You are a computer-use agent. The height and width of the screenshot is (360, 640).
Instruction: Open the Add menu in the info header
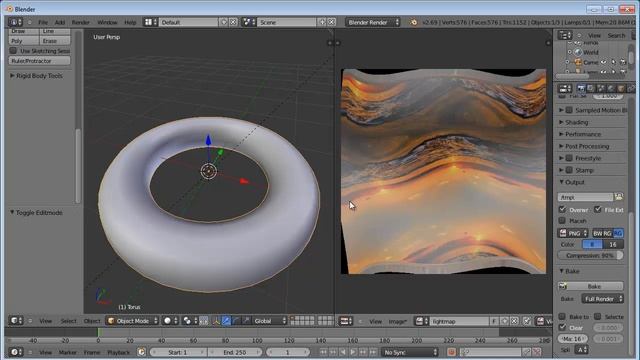click(x=60, y=22)
